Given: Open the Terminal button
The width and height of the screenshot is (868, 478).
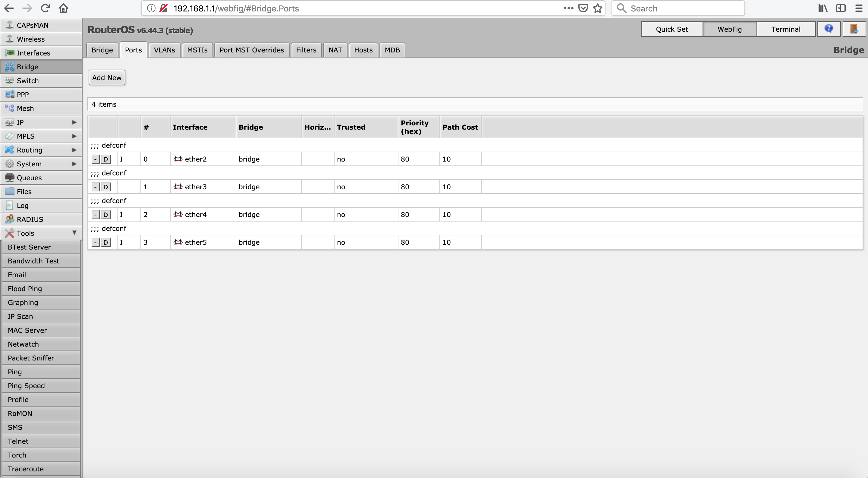Looking at the screenshot, I should tap(785, 29).
